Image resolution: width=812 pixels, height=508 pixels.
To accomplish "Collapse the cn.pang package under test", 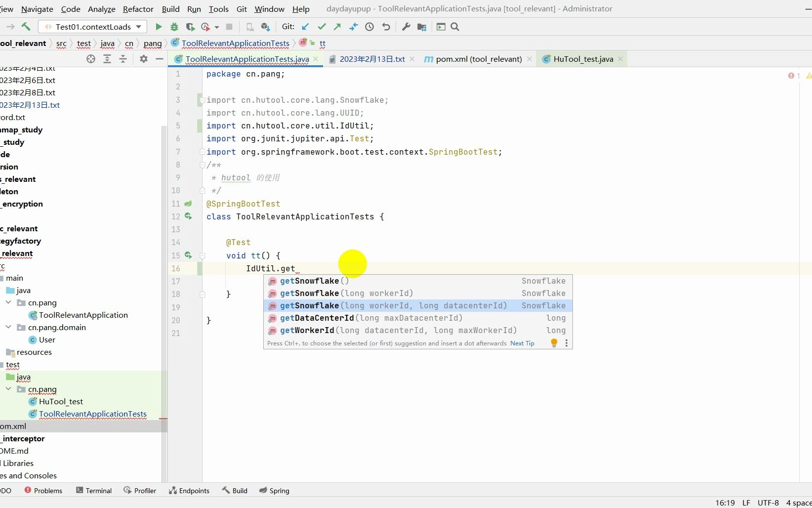I will 8,389.
